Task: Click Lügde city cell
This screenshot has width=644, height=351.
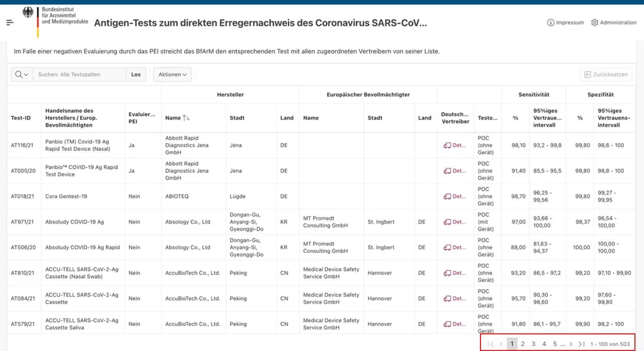Action: (x=238, y=196)
